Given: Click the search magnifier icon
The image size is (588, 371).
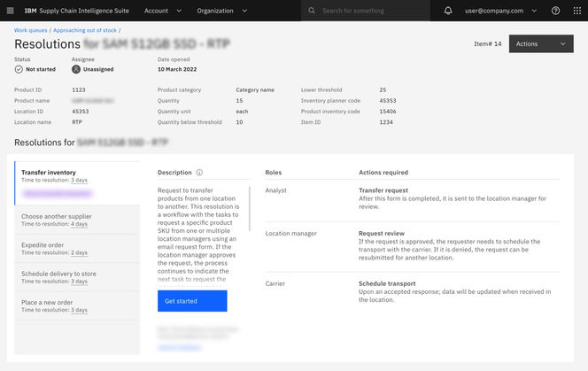Looking at the screenshot, I should (312, 11).
